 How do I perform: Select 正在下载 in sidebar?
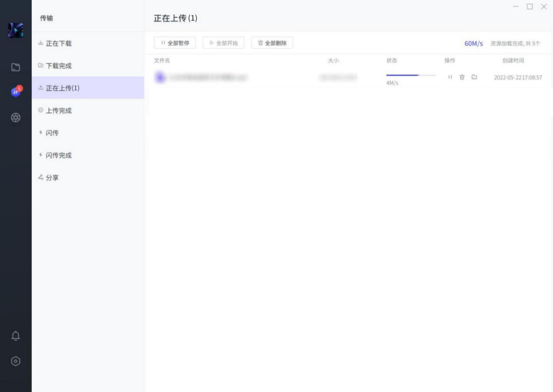coord(59,44)
